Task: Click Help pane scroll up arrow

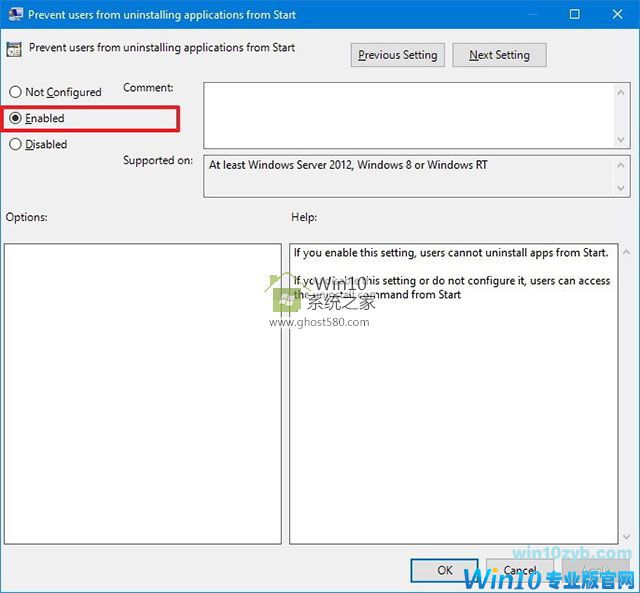Action: (627, 252)
